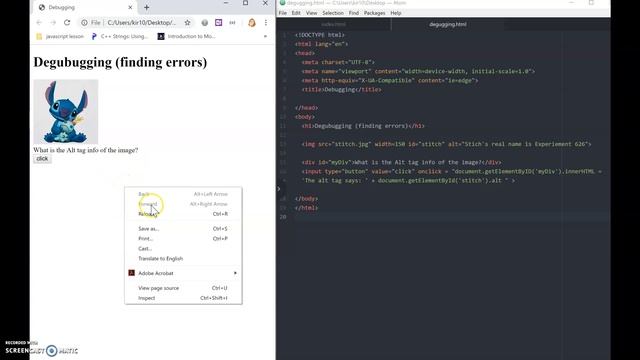Choose Back in the context menu
Screen dimensions: 640x360
(x=183, y=194)
